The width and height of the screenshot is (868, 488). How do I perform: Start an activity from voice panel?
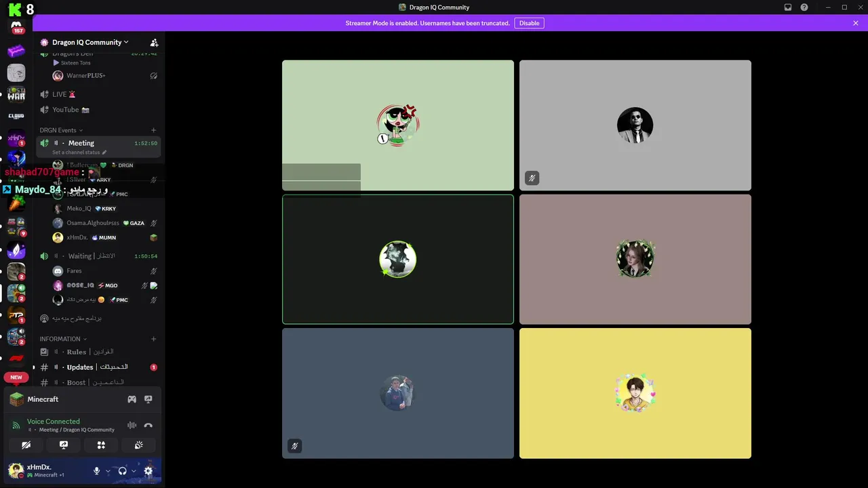pos(101,445)
